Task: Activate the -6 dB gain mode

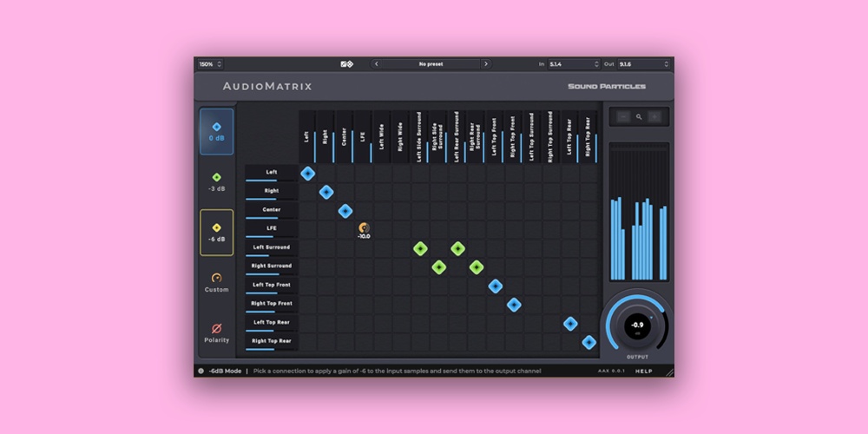Action: [x=216, y=232]
